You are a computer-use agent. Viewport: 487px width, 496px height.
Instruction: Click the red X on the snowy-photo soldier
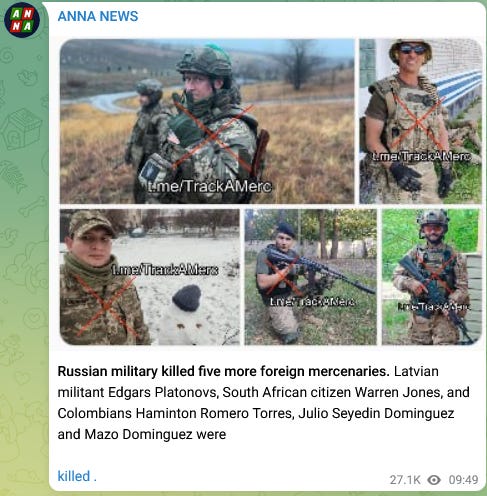click(105, 305)
